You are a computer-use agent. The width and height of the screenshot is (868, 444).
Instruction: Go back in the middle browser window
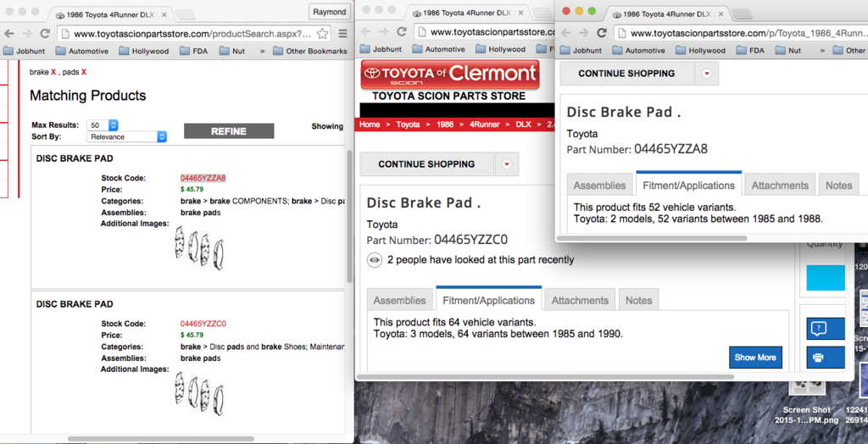point(366,32)
